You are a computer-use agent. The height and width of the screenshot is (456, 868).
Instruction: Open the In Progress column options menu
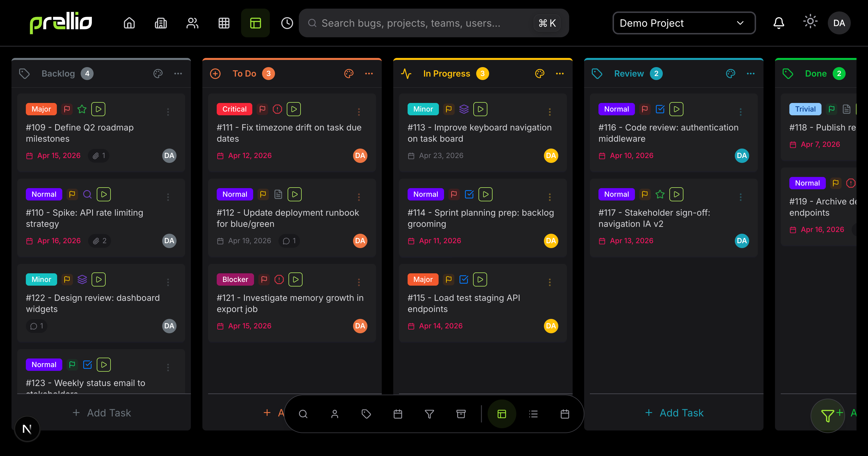(560, 74)
